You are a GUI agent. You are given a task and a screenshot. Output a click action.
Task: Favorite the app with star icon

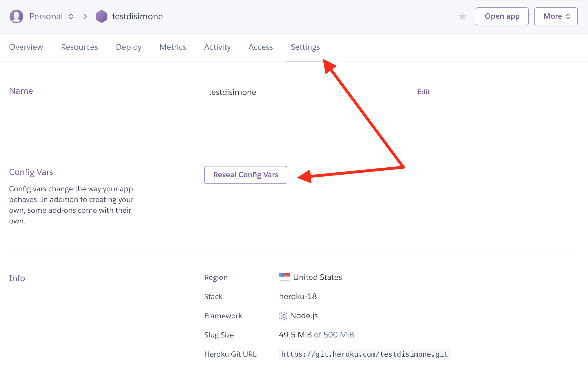coord(462,16)
